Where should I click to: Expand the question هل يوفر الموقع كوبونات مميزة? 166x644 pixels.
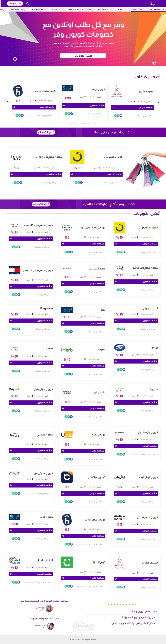pyautogui.click(x=140, y=617)
